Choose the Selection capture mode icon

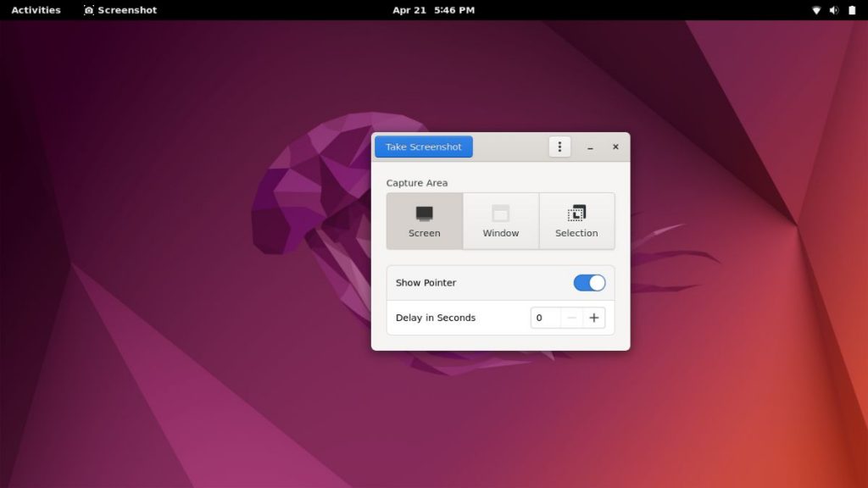click(576, 213)
